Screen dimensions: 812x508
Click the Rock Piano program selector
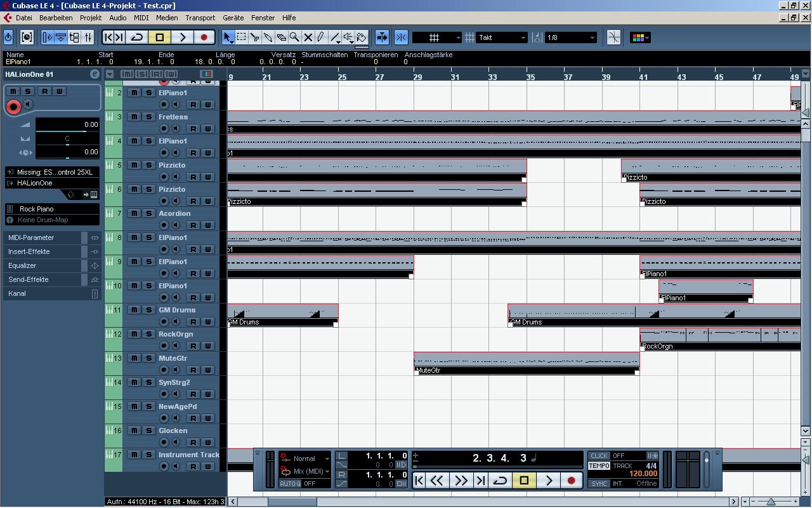(53, 209)
